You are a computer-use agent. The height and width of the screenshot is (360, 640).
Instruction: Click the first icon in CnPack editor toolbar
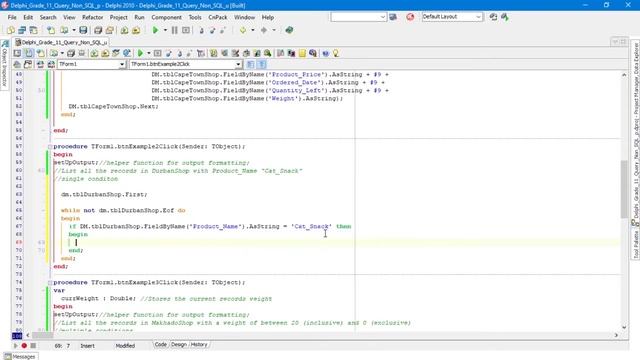click(17, 53)
